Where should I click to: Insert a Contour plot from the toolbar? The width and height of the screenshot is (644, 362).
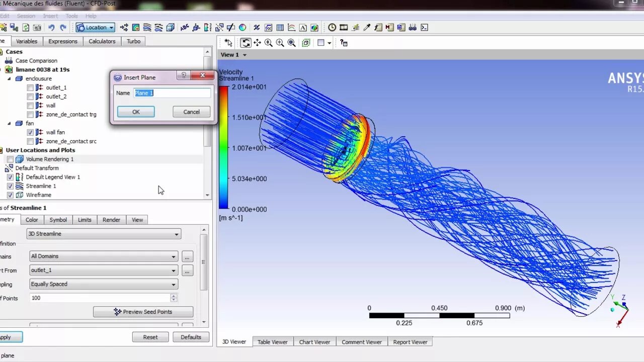pos(136,28)
